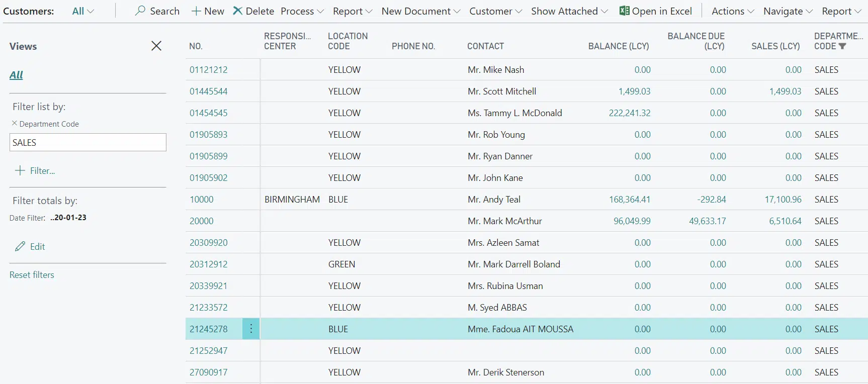The image size is (868, 384).
Task: Open customer number 01905893
Action: [209, 135]
